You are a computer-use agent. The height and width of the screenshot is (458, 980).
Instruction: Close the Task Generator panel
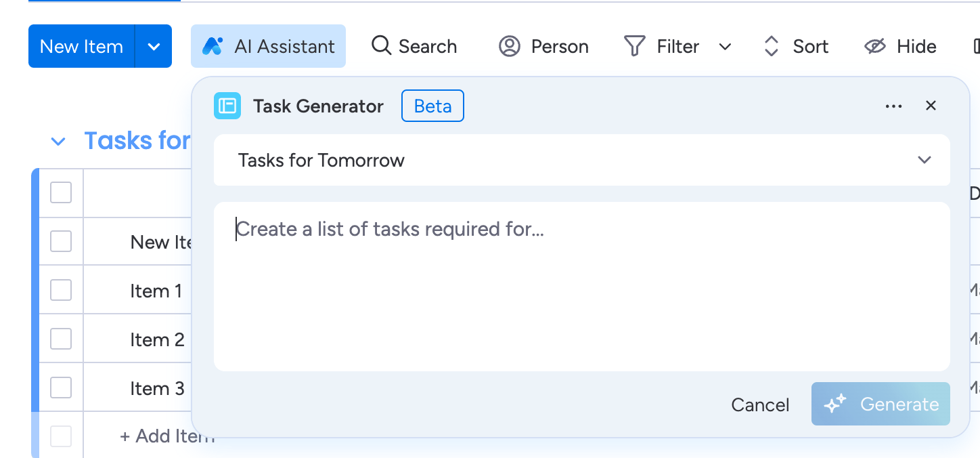click(x=931, y=106)
